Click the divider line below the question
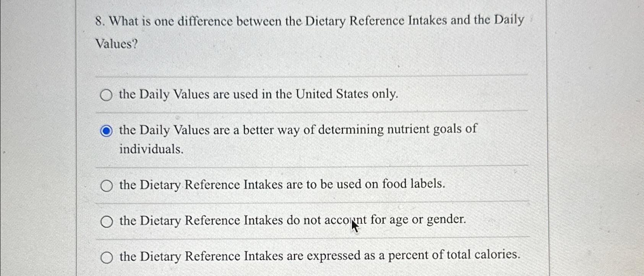This screenshot has height=276, width=644. tap(311, 75)
